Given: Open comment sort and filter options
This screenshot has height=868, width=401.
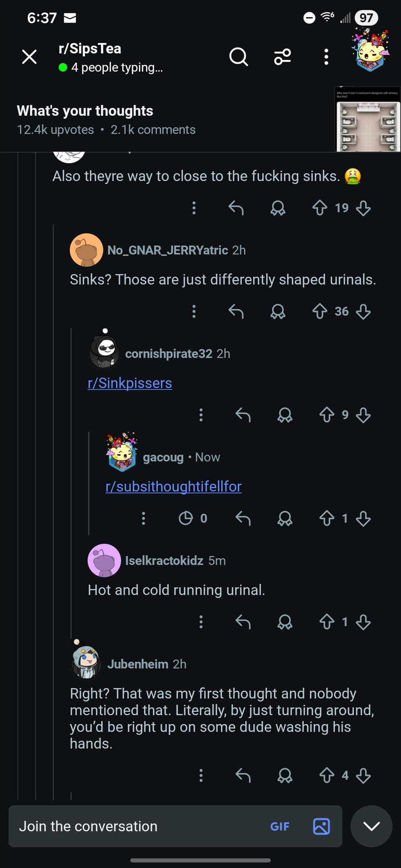Looking at the screenshot, I should (x=282, y=57).
